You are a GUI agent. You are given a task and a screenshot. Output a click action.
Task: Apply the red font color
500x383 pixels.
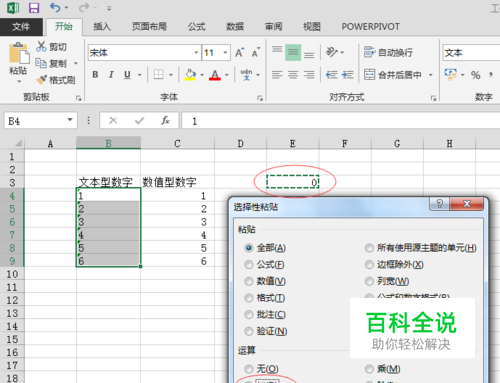pos(215,75)
